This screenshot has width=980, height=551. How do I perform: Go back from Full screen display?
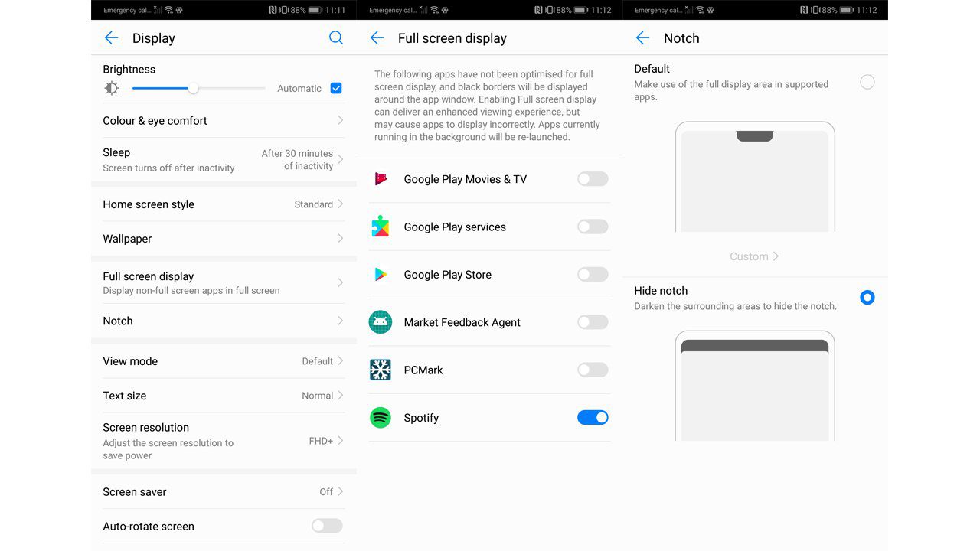[377, 38]
